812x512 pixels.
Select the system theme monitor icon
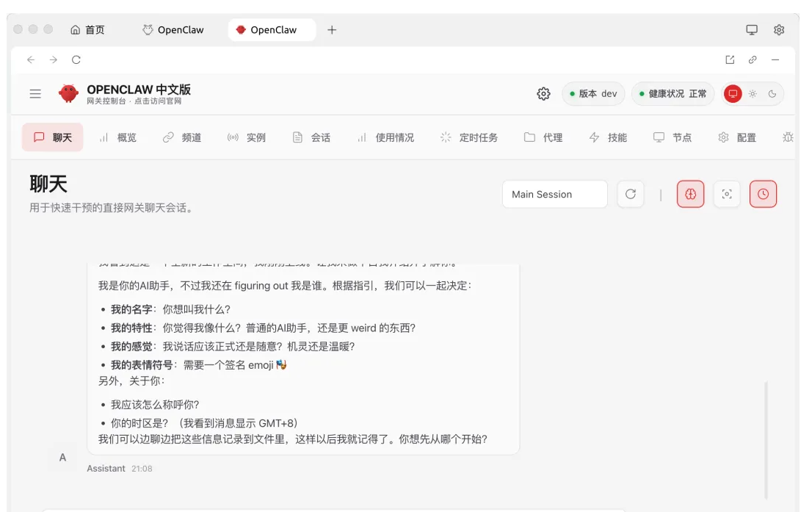click(733, 94)
